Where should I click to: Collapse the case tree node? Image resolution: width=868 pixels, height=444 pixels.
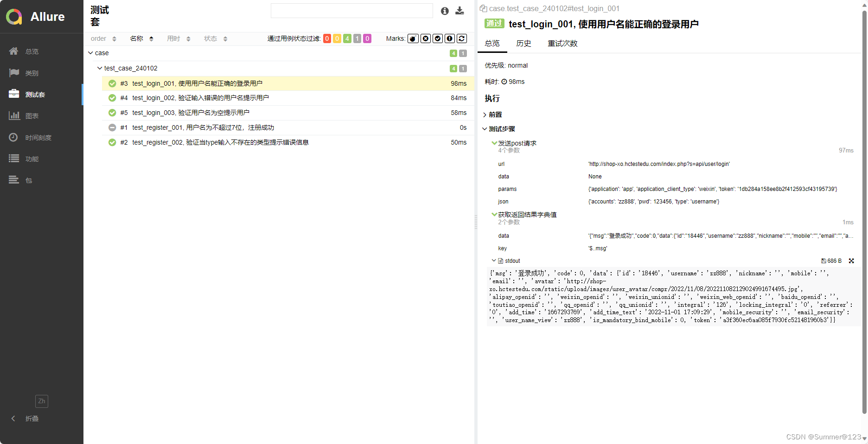[90, 53]
